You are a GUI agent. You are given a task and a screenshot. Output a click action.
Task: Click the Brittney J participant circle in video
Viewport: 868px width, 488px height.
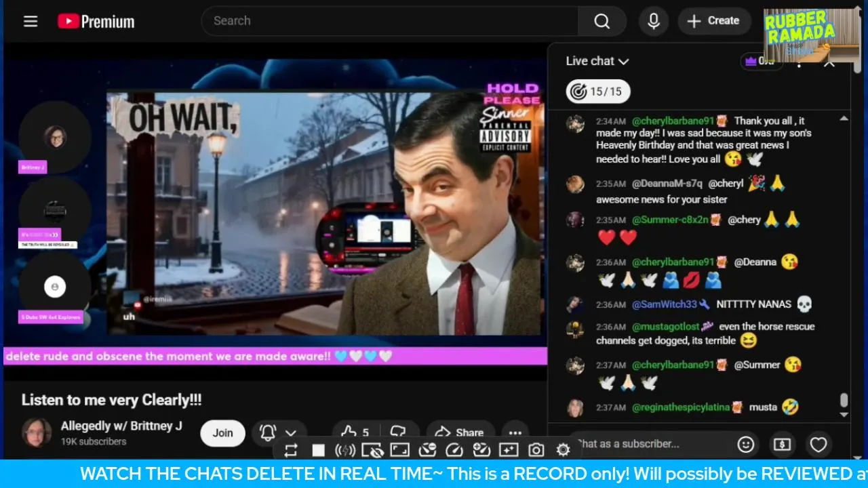[55, 137]
